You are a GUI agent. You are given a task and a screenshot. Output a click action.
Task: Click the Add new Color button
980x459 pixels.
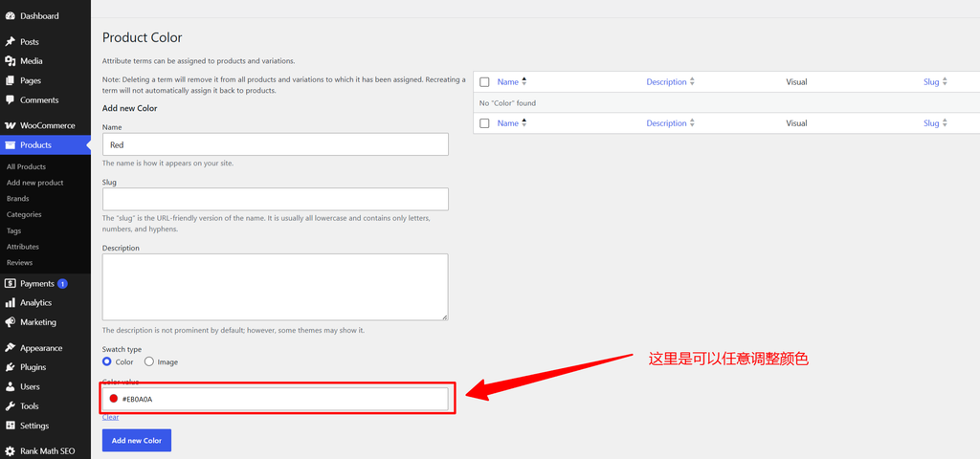pos(137,440)
